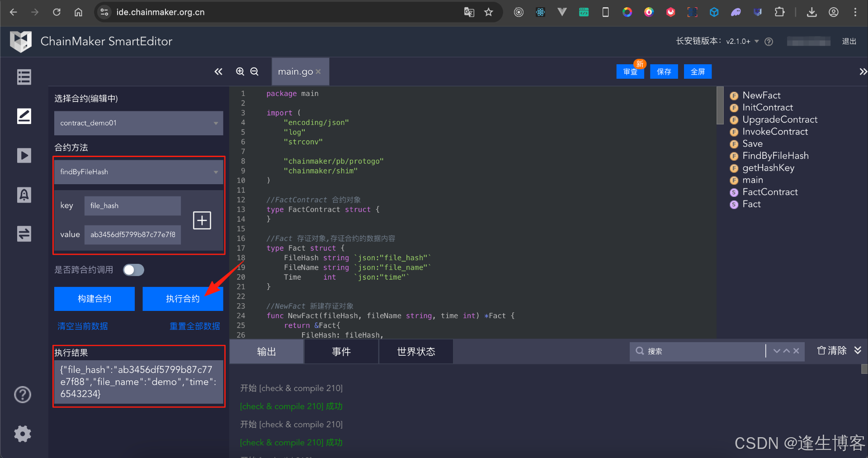The height and width of the screenshot is (458, 868).
Task: Open the transfer arrows sidebar icon
Action: (x=24, y=234)
